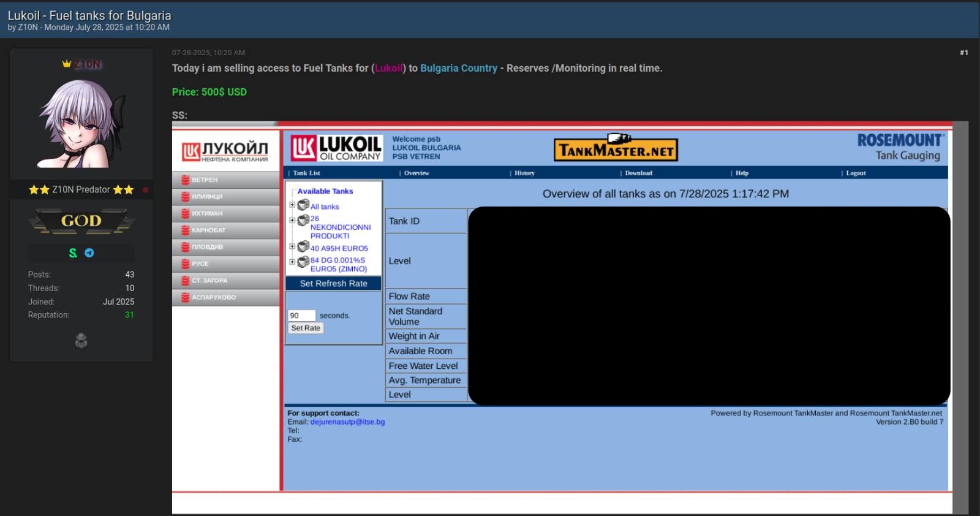Expand the All tanks tree node
The height and width of the screenshot is (516, 980).
[292, 205]
